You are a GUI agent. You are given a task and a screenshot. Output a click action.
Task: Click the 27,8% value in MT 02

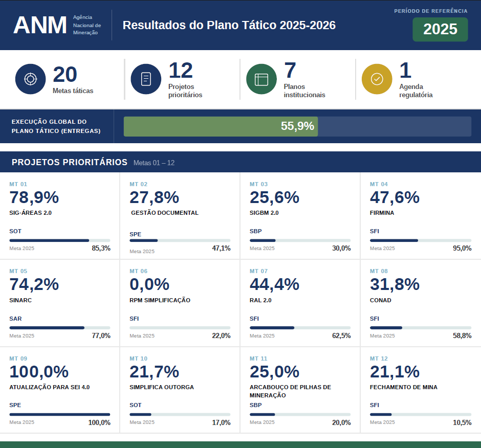click(x=155, y=197)
